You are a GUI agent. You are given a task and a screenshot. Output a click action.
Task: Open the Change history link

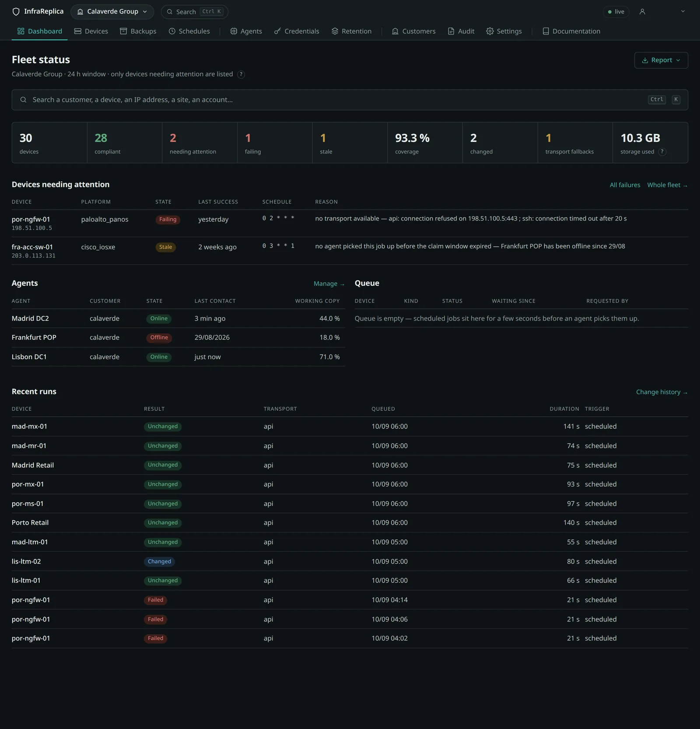coord(661,392)
